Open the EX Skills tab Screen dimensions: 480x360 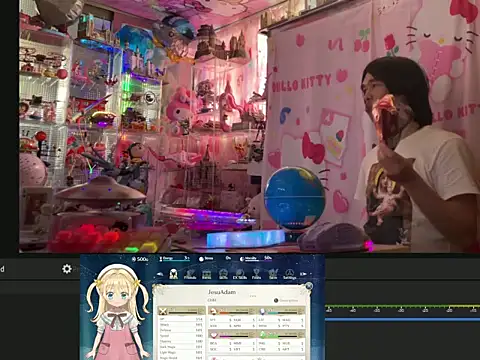(240, 274)
